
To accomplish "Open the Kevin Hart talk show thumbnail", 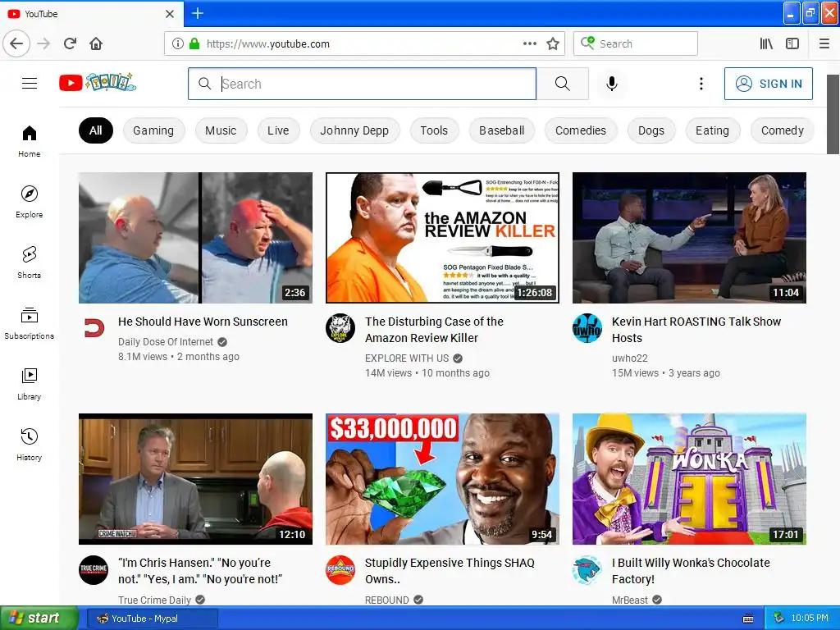I will coord(689,238).
